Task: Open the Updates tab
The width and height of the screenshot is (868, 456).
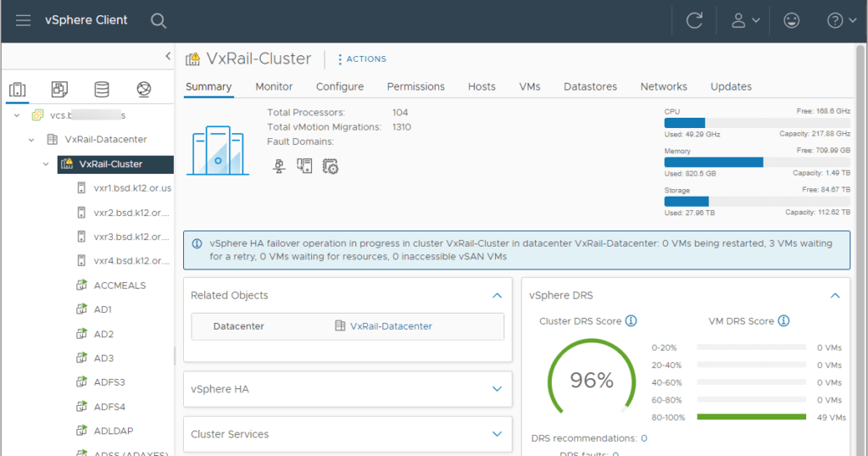Action: coord(731,87)
